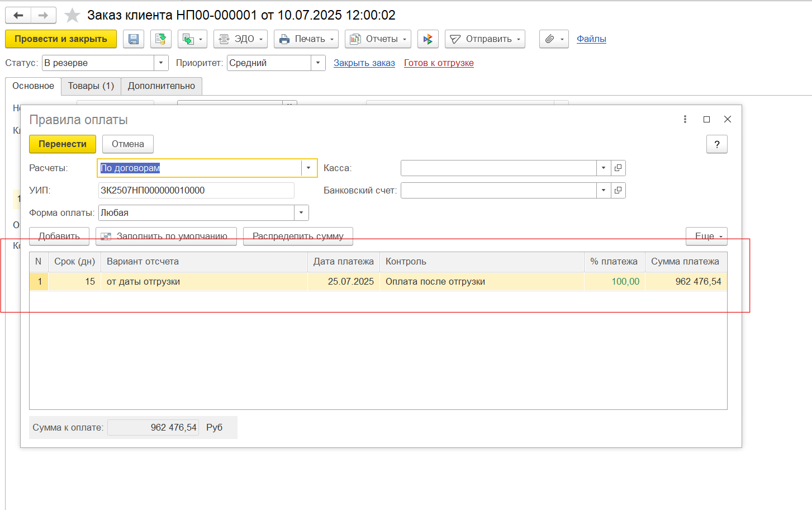812x510 pixels.
Task: Open the paperclip attachments menu
Action: pyautogui.click(x=553, y=39)
